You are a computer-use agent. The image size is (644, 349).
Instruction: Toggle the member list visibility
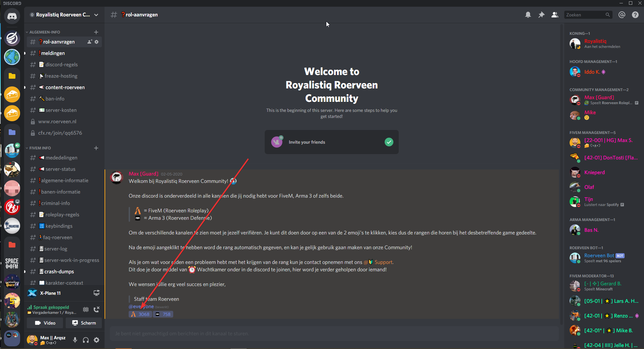point(555,15)
